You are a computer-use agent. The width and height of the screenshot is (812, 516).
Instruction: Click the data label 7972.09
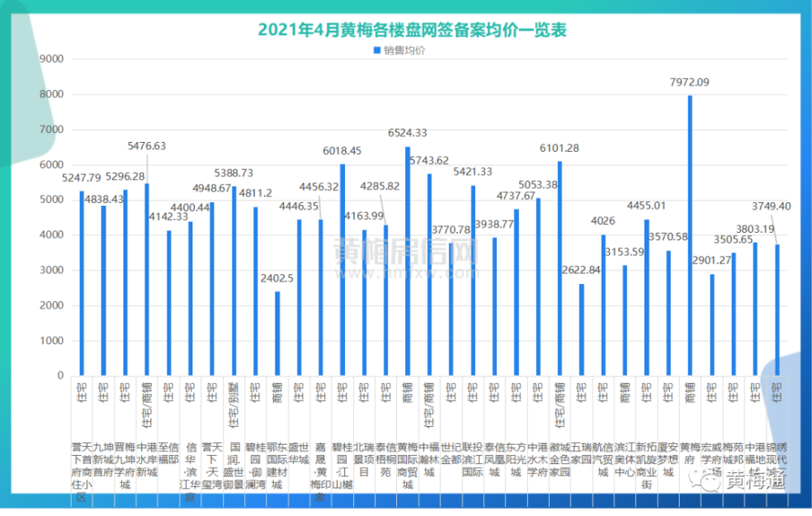point(689,82)
